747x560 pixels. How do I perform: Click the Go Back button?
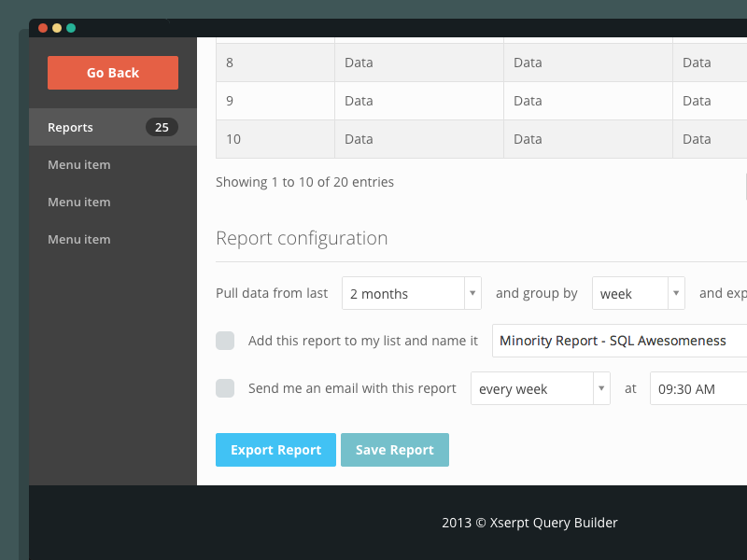113,73
